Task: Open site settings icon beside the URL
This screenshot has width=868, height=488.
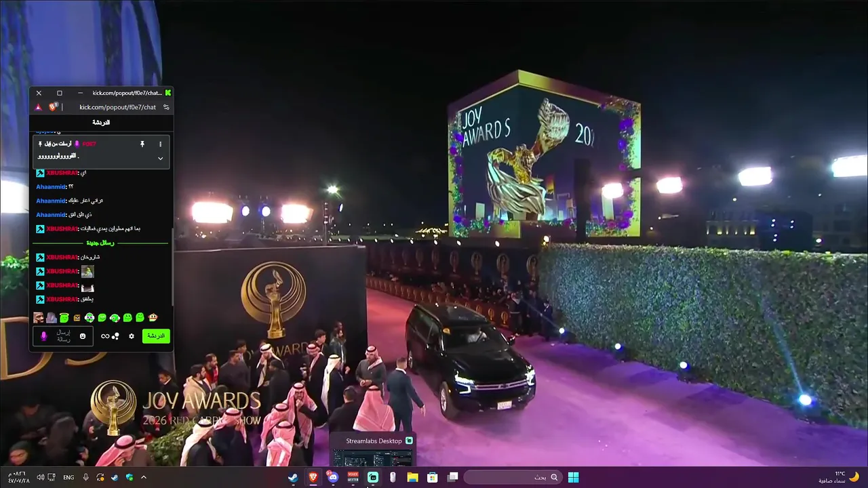Action: click(166, 107)
